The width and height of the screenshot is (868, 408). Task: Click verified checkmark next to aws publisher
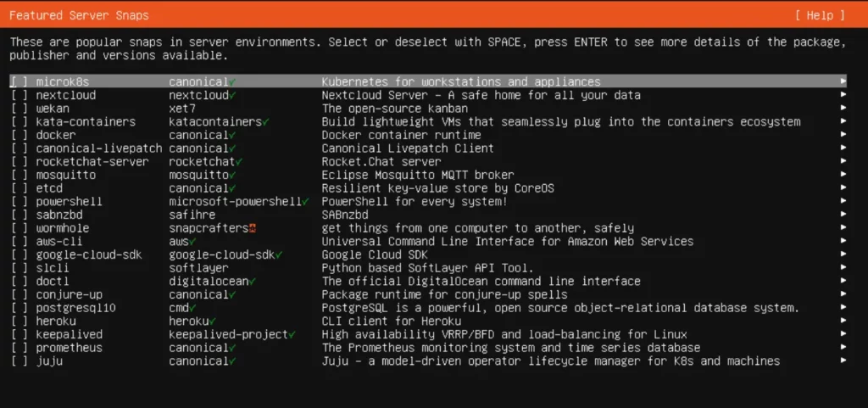coord(192,242)
